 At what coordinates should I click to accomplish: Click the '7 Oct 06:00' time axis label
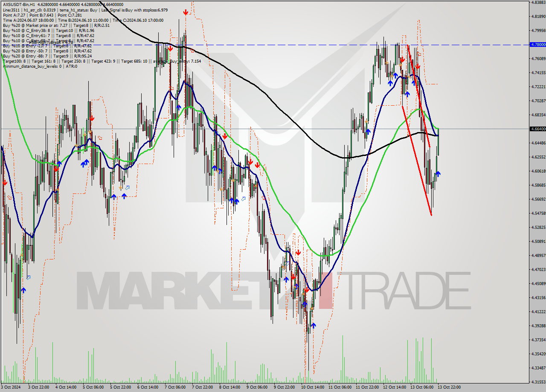175,387
